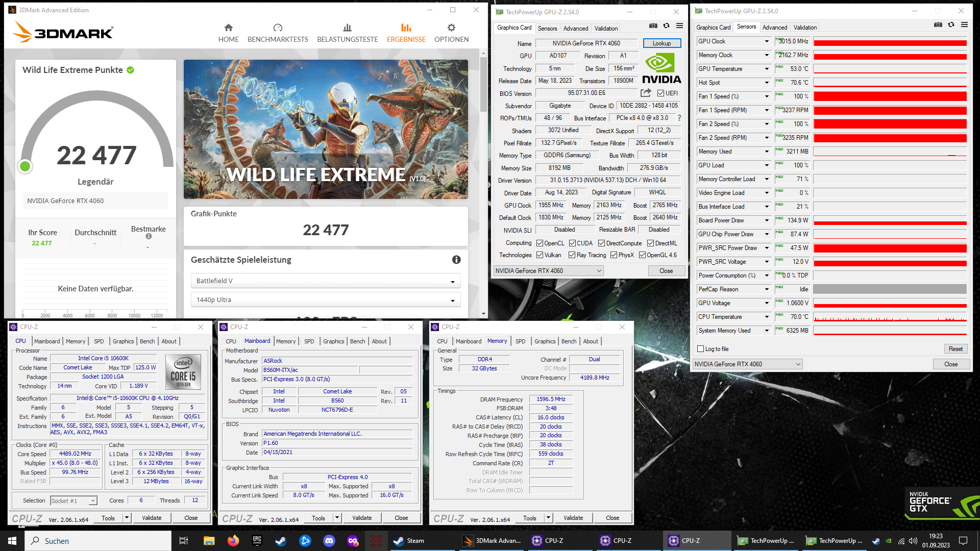The height and width of the screenshot is (551, 980).
Task: Open OPTIONEN gear in 3DMark
Action: tap(451, 33)
